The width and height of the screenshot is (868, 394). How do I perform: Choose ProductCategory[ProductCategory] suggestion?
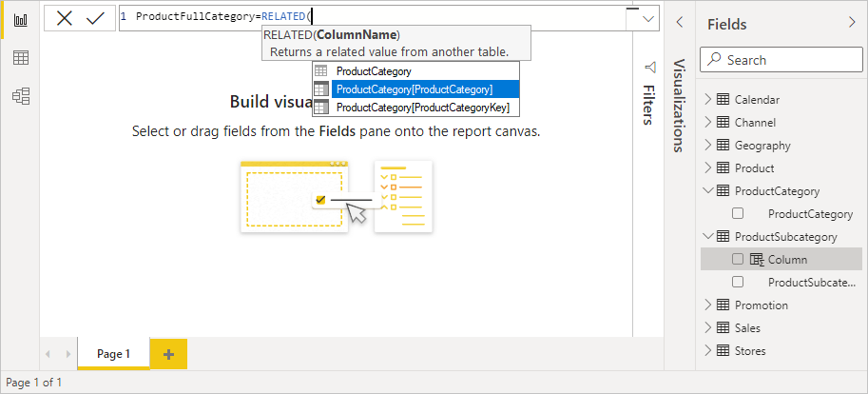point(415,89)
